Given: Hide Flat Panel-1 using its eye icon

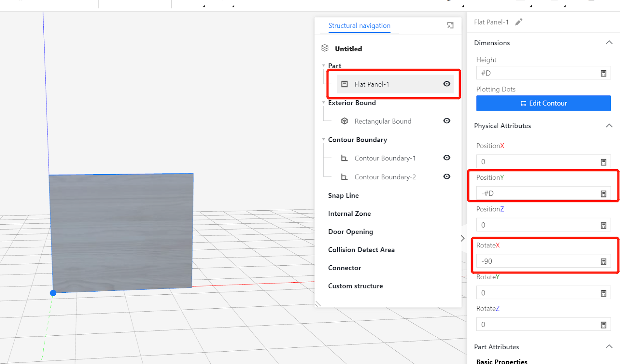Looking at the screenshot, I should click(447, 84).
